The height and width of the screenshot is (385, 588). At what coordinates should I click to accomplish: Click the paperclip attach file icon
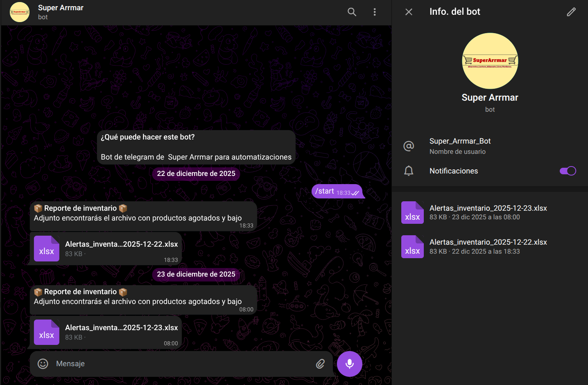click(320, 364)
